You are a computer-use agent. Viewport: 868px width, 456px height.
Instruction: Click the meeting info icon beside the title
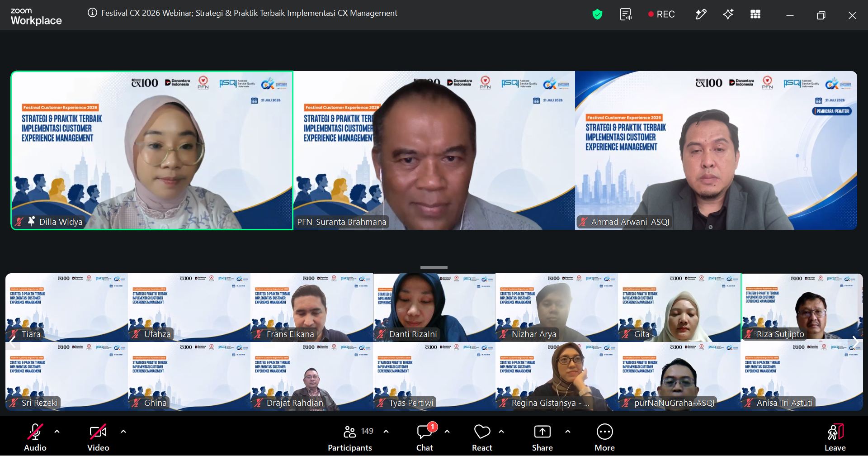pos(92,13)
